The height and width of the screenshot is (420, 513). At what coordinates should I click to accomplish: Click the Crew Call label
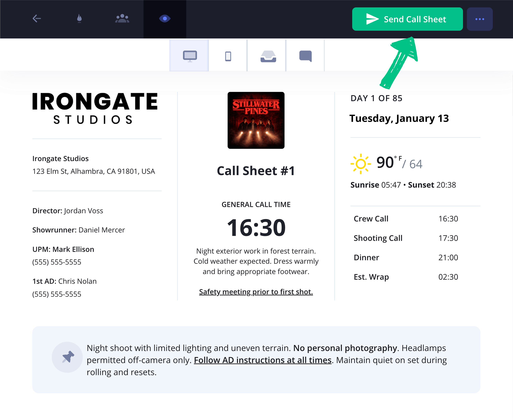pos(371,219)
